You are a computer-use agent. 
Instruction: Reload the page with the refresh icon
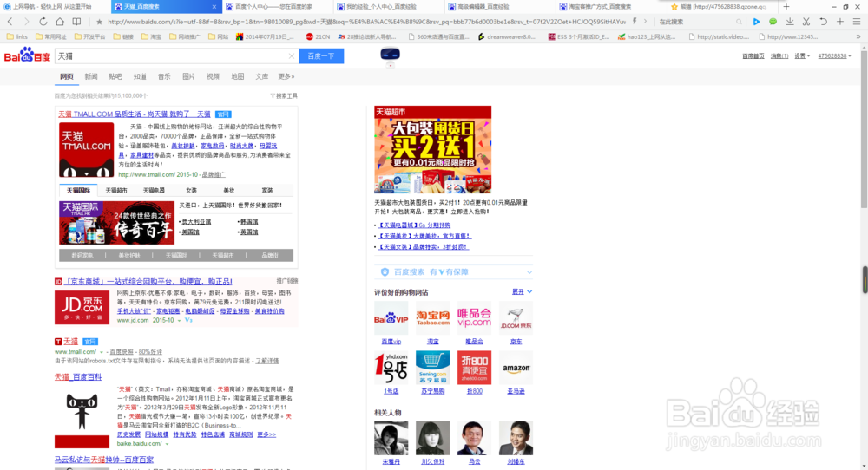pos(43,22)
